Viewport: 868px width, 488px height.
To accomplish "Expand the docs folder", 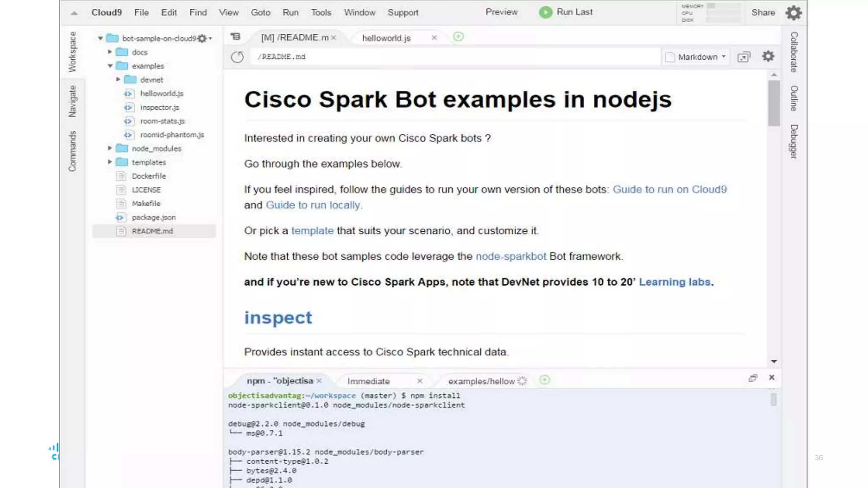I will [x=110, y=52].
